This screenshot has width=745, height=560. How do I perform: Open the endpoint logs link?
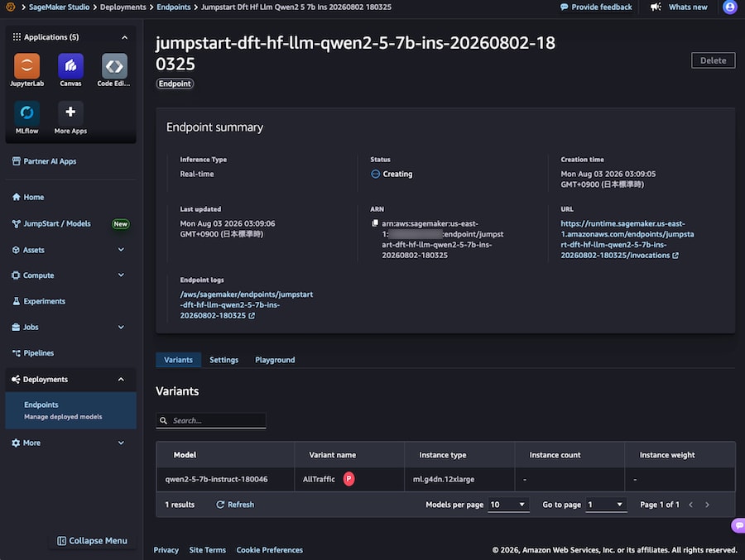[246, 305]
